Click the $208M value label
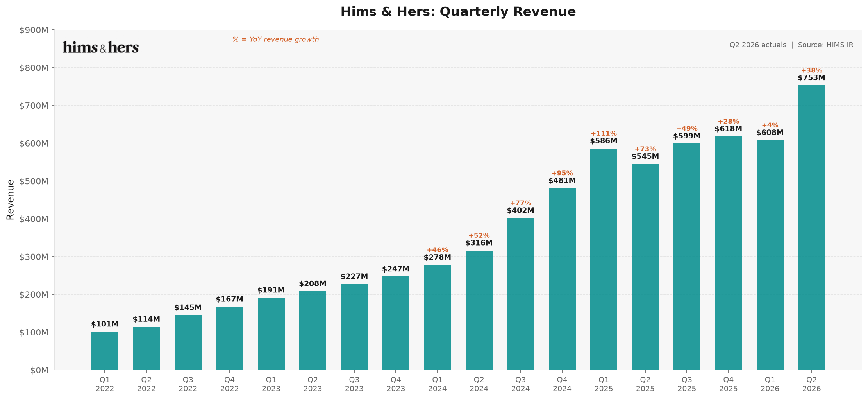Image resolution: width=868 pixels, height=400 pixels. point(313,284)
